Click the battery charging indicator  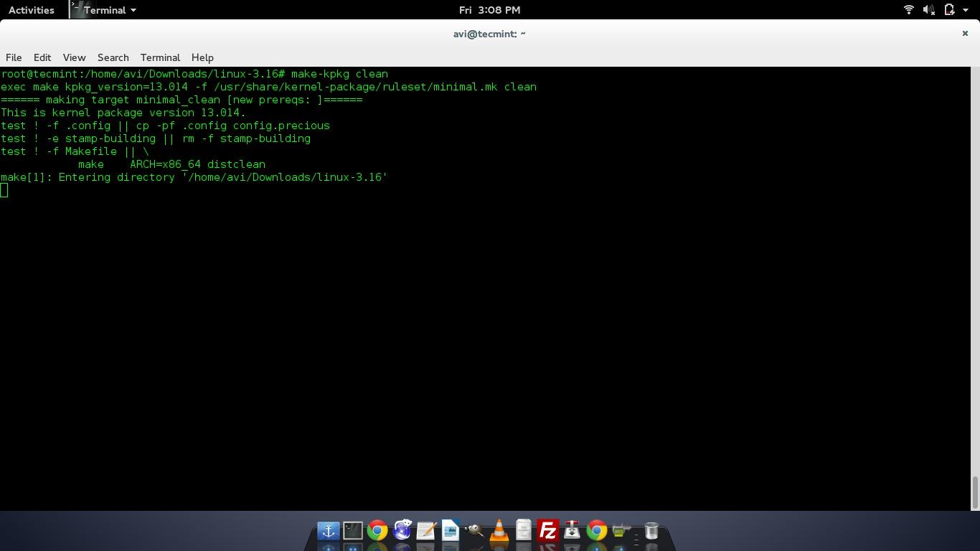pos(949,10)
